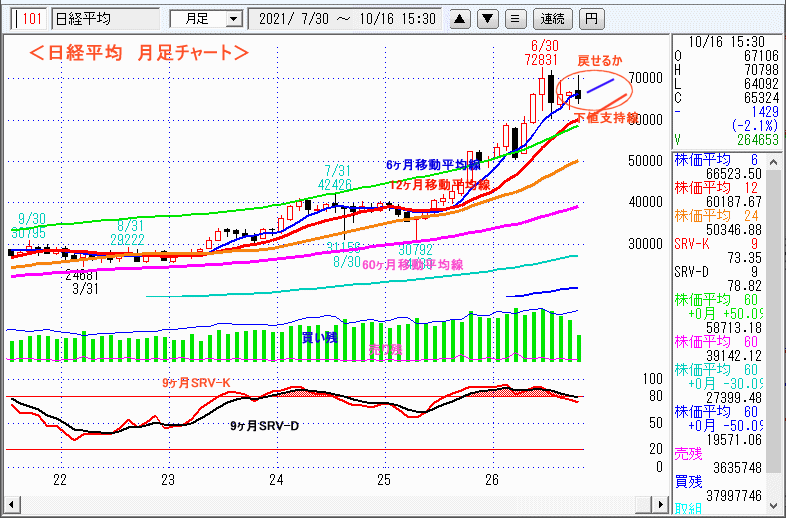Image resolution: width=786 pixels, height=518 pixels.
Task: Click the 40000 price axis label
Action: (644, 202)
